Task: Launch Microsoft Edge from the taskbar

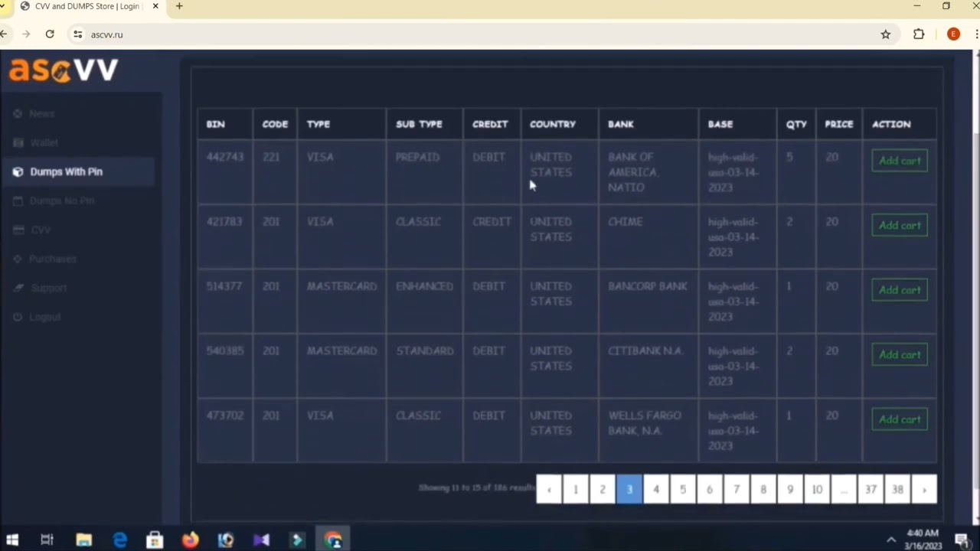Action: (120, 540)
